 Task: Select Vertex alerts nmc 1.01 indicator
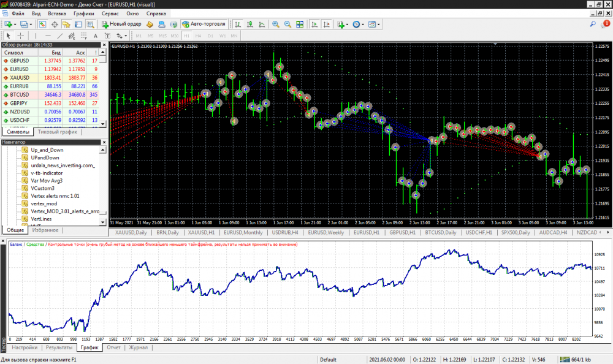pyautogui.click(x=55, y=196)
